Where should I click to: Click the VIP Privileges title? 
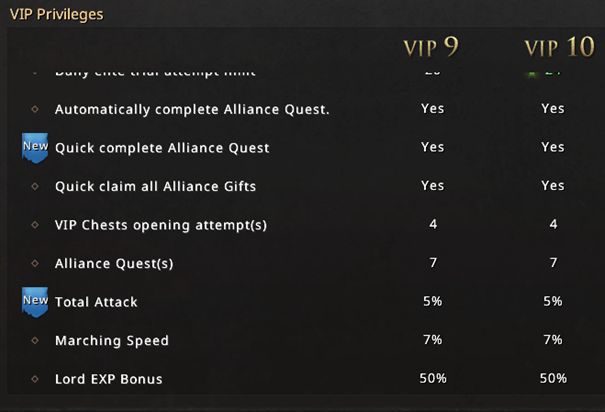coord(56,14)
